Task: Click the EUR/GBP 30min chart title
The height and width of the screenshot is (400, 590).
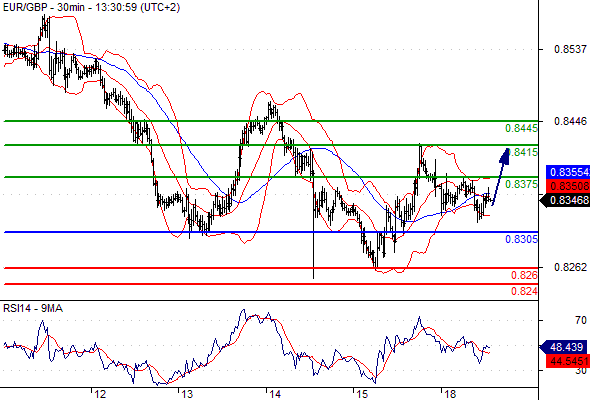Action: tap(91, 7)
